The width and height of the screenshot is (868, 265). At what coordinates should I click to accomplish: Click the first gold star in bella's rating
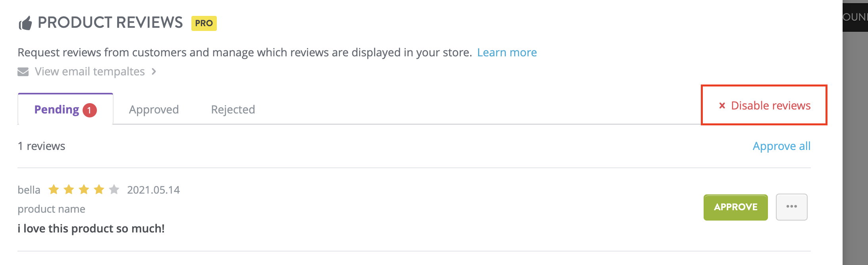pyautogui.click(x=54, y=190)
